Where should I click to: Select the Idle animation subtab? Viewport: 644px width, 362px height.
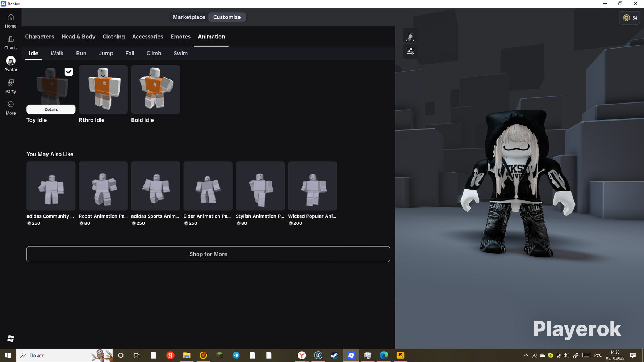point(33,53)
